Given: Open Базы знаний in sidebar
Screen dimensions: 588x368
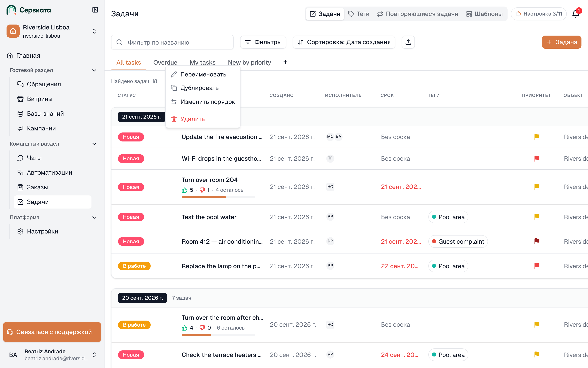Looking at the screenshot, I should [52, 114].
